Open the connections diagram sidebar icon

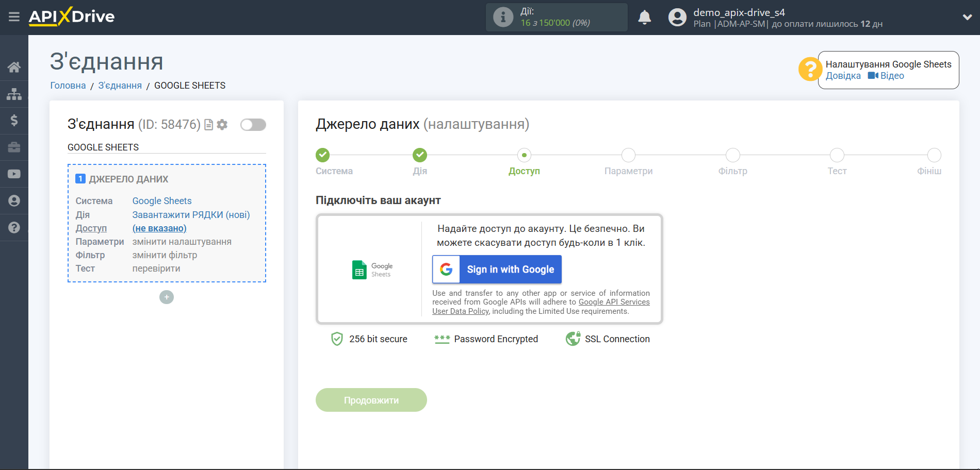click(14, 94)
